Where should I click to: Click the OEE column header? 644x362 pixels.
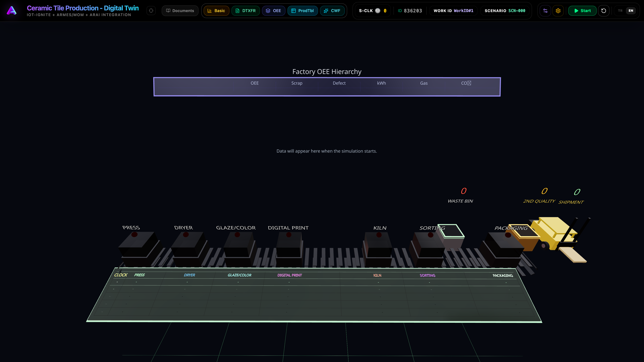[x=255, y=83]
